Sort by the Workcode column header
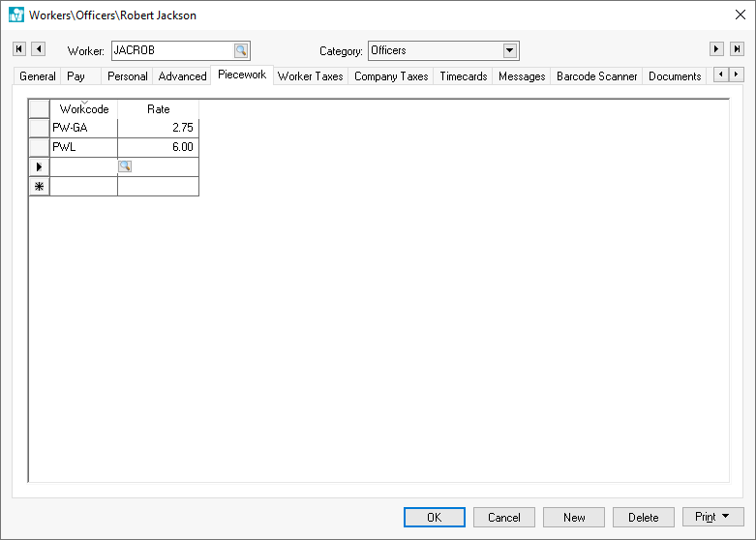Image resolution: width=756 pixels, height=540 pixels. pyautogui.click(x=84, y=109)
